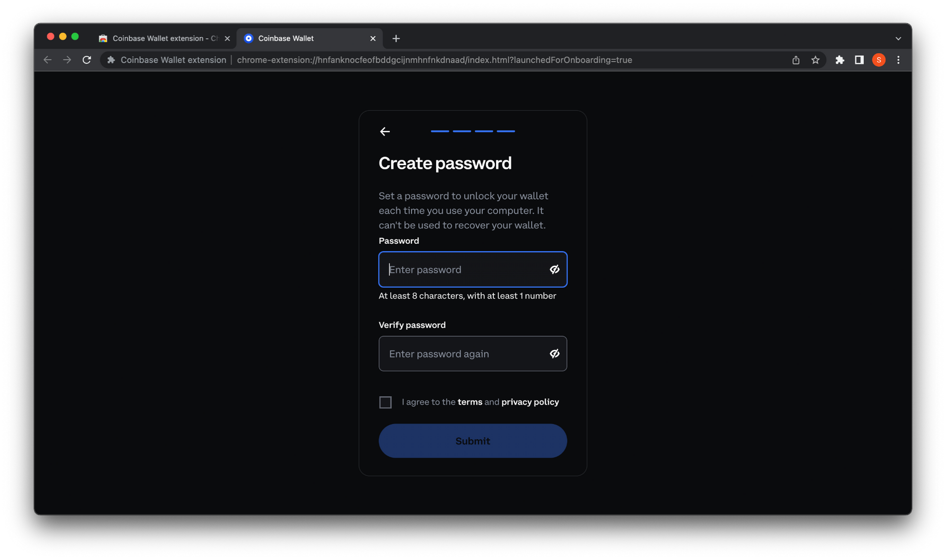Click the privacy policy link
Image resolution: width=946 pixels, height=560 pixels.
(x=530, y=402)
